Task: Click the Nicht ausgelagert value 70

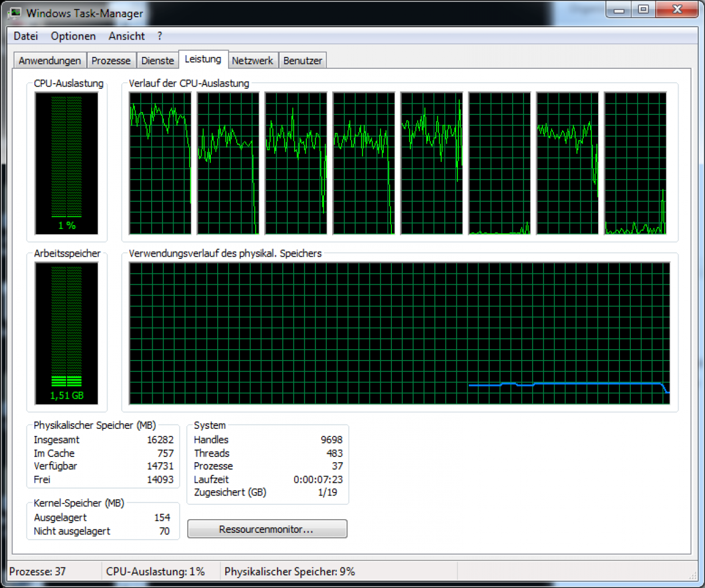Action: [164, 531]
